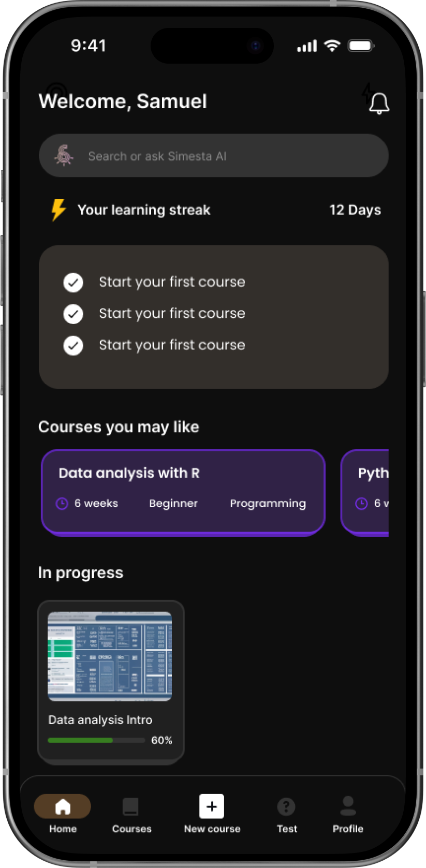
Task: Select the Programming tag on course card
Action: click(x=268, y=504)
